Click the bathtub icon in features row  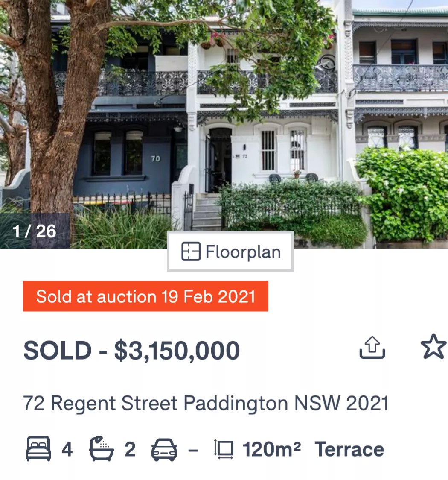[x=102, y=448]
